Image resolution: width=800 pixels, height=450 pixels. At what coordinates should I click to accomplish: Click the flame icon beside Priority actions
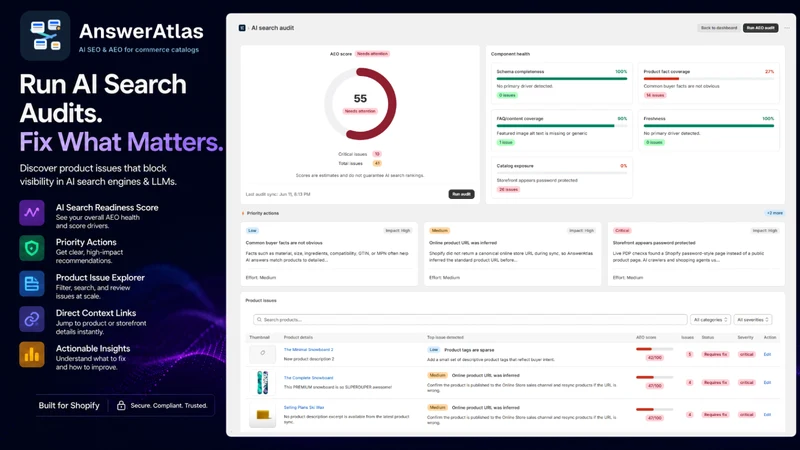point(243,213)
